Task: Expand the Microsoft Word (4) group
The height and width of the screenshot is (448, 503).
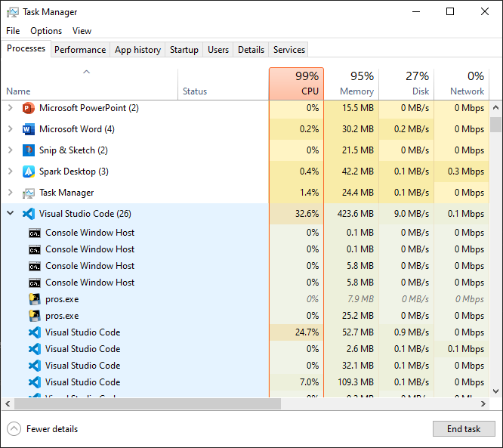Action: (11, 129)
